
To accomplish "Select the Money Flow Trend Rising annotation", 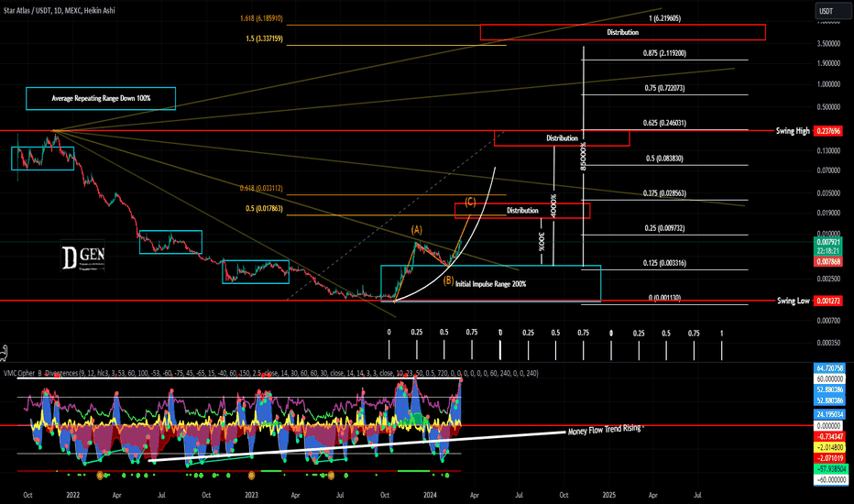I will [x=605, y=430].
